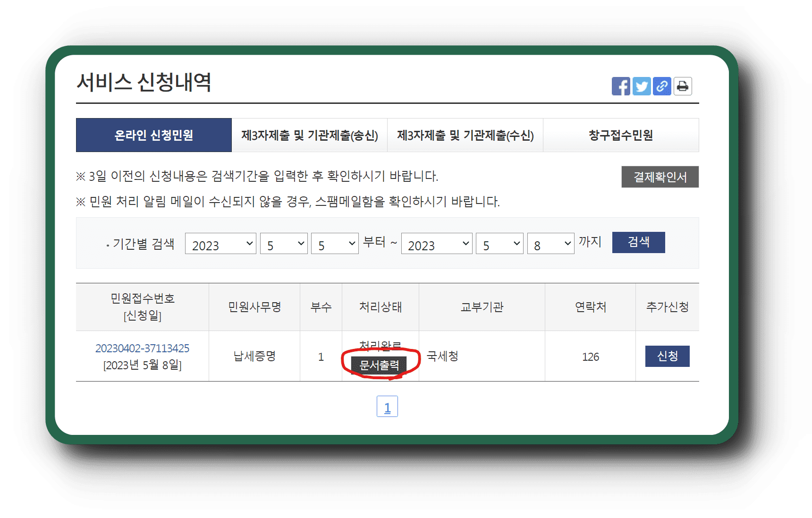Screen dimensions: 812x518
Task: Expand the start day dropdown
Action: pyautogui.click(x=335, y=244)
